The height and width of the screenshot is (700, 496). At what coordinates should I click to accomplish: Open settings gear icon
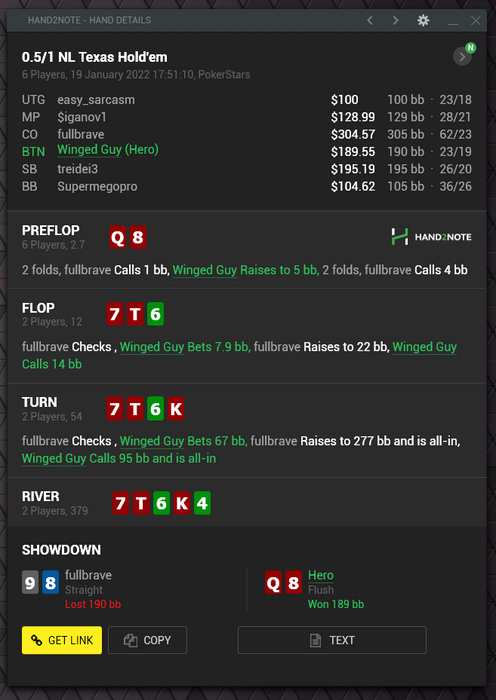coord(423,21)
